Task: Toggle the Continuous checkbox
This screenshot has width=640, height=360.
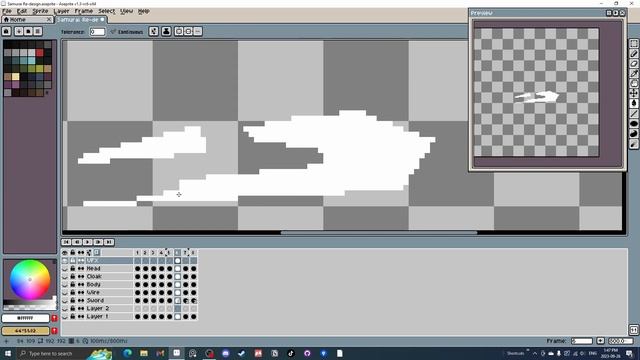Action: click(127, 32)
